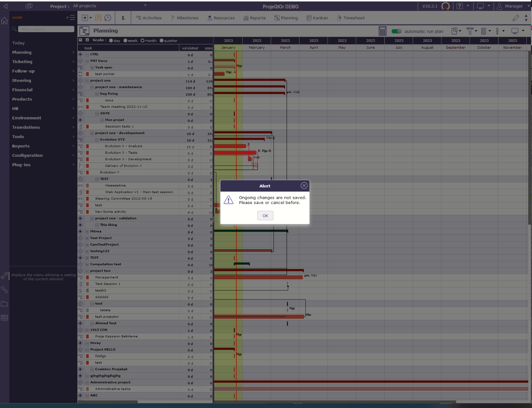Screen dimensions: 532x408
Task: Click the Manager user account link
Action: click(x=513, y=6)
